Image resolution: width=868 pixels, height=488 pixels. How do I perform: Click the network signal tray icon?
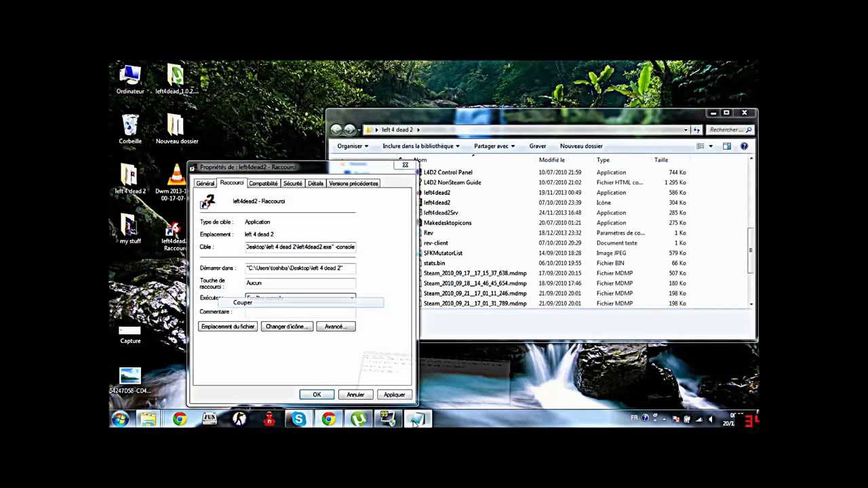[x=698, y=419]
